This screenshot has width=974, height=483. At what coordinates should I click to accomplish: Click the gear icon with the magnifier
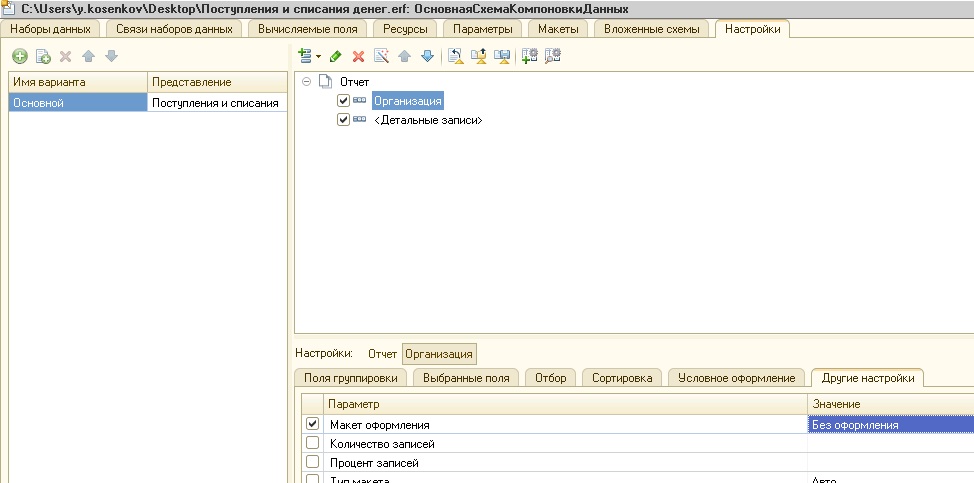552,56
